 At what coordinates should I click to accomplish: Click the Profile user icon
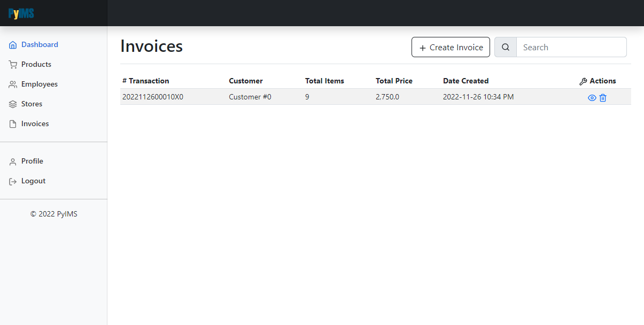pyautogui.click(x=13, y=161)
